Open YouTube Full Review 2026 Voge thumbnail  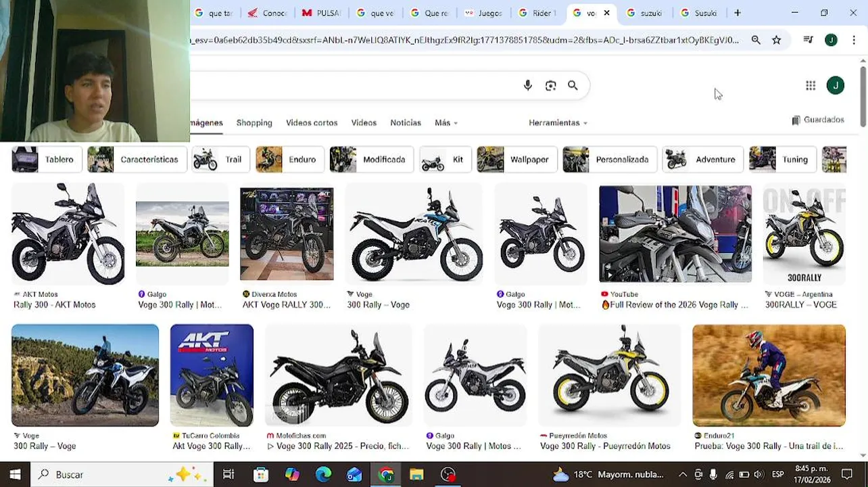[675, 233]
